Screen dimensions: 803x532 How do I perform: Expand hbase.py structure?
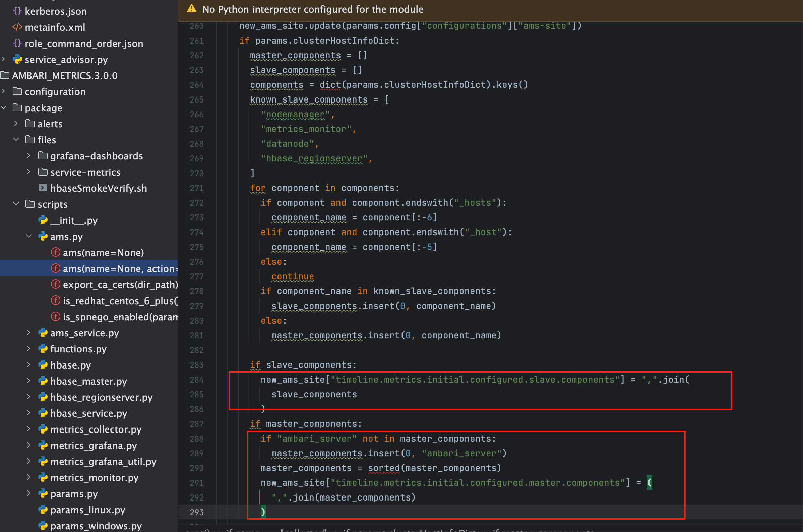pyautogui.click(x=29, y=365)
